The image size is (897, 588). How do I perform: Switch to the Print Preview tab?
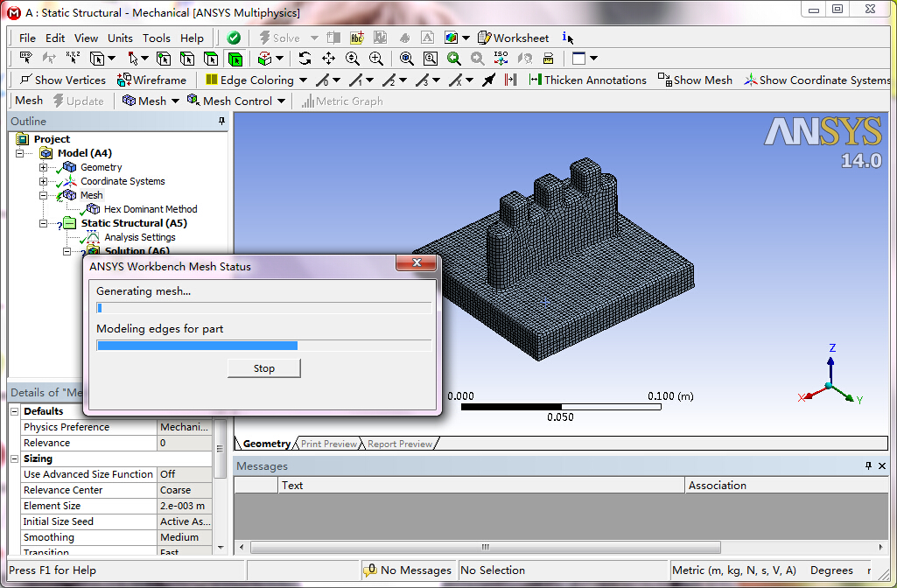(x=328, y=444)
